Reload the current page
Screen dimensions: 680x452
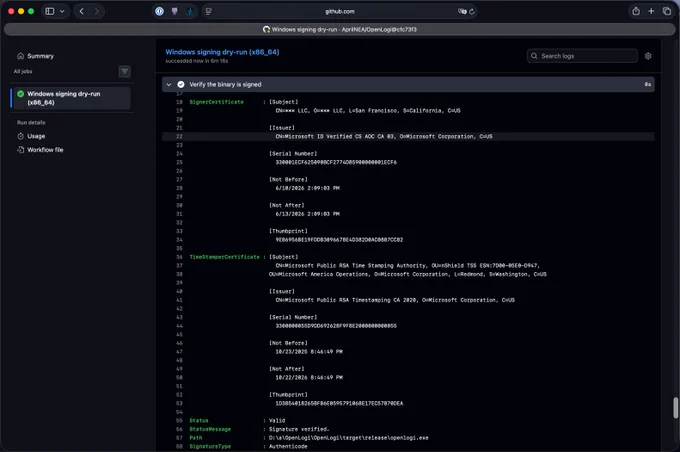pos(472,11)
